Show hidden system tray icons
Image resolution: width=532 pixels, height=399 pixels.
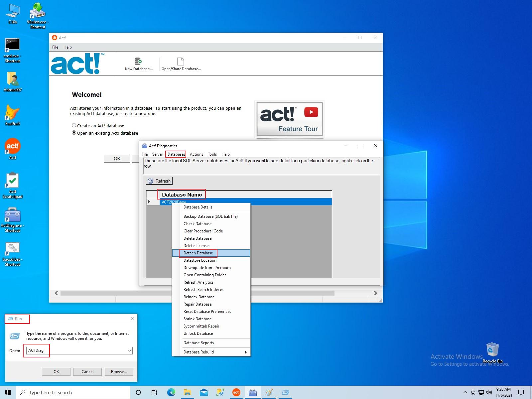[465, 392]
